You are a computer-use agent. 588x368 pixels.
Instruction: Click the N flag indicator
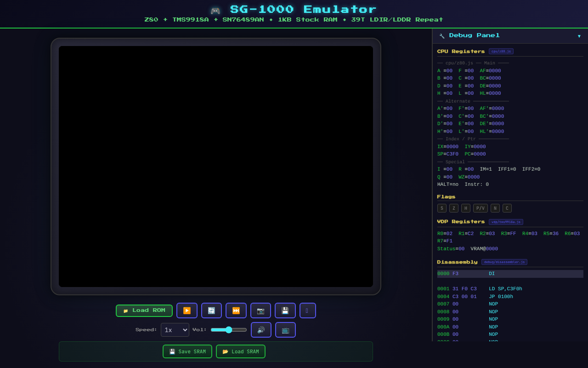(495, 208)
